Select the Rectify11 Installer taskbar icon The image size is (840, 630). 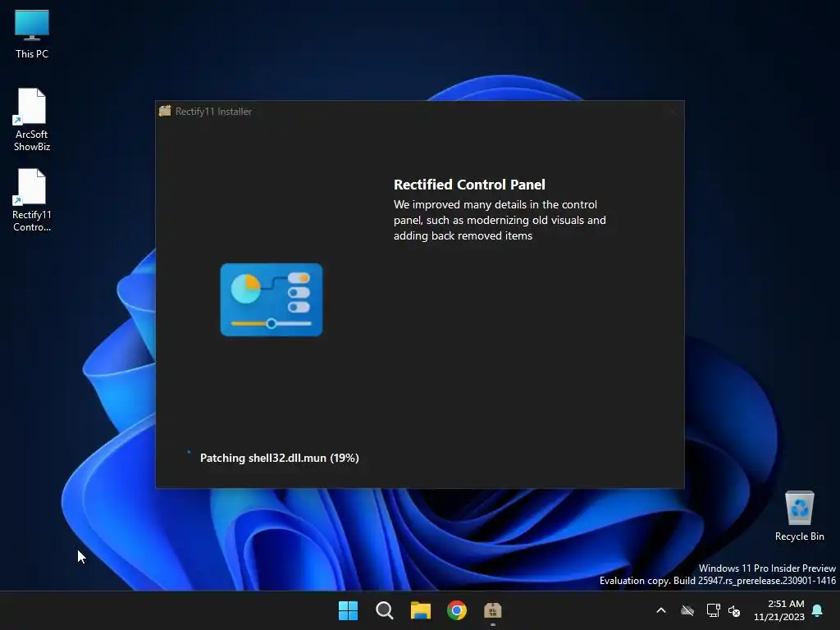point(493,610)
